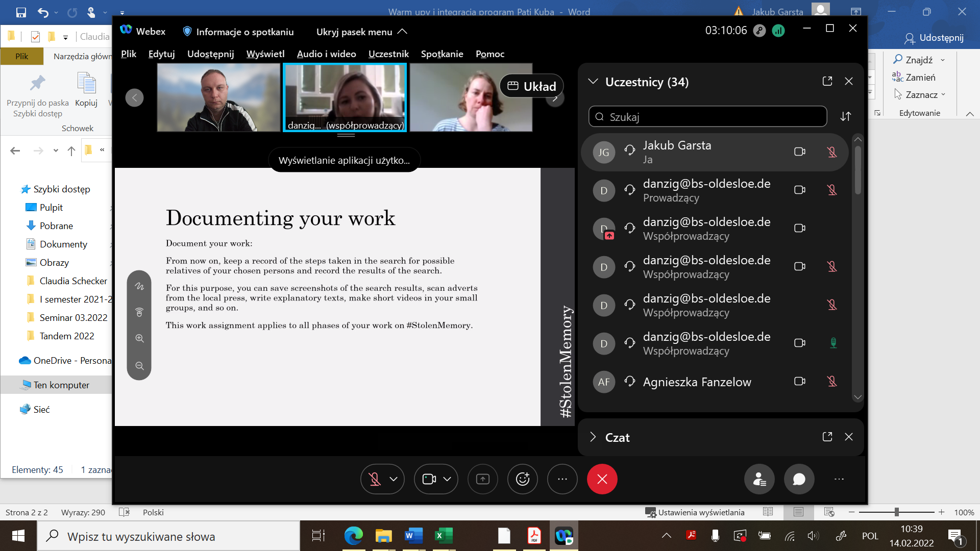Adjust the Word zoom slider
Image resolution: width=980 pixels, height=551 pixels.
896,512
